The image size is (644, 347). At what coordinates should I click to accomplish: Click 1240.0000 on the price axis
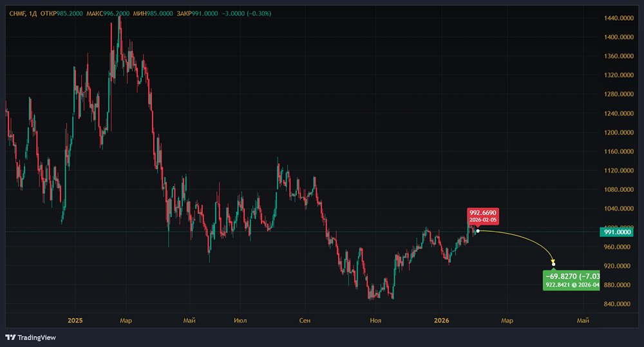(x=619, y=113)
